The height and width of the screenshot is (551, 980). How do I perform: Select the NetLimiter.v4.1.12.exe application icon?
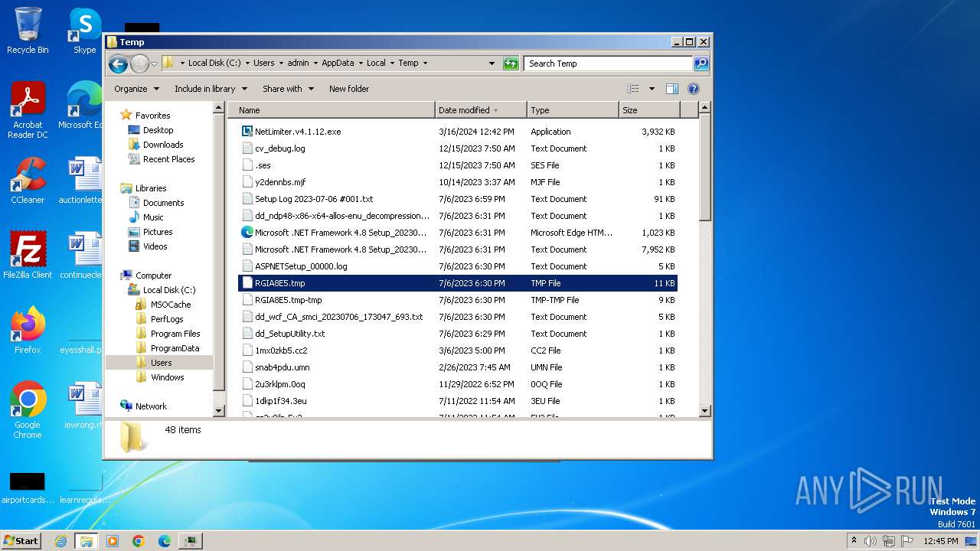(247, 132)
